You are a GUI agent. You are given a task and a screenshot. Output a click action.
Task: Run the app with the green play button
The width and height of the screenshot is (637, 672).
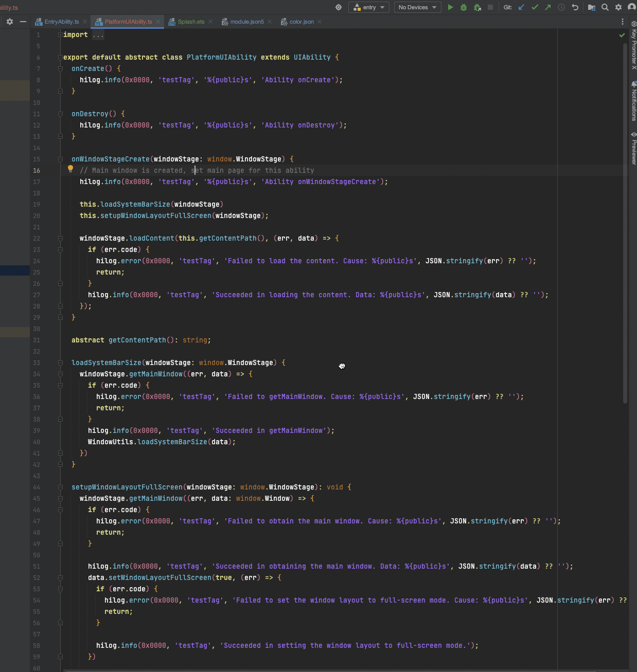pyautogui.click(x=450, y=7)
